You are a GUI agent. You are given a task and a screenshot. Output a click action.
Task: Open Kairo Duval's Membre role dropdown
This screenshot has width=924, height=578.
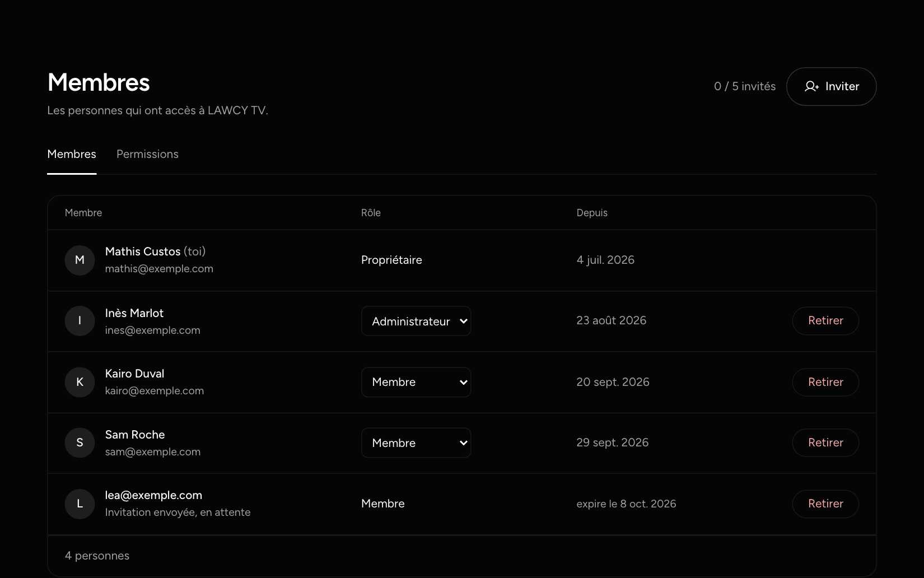pos(416,382)
